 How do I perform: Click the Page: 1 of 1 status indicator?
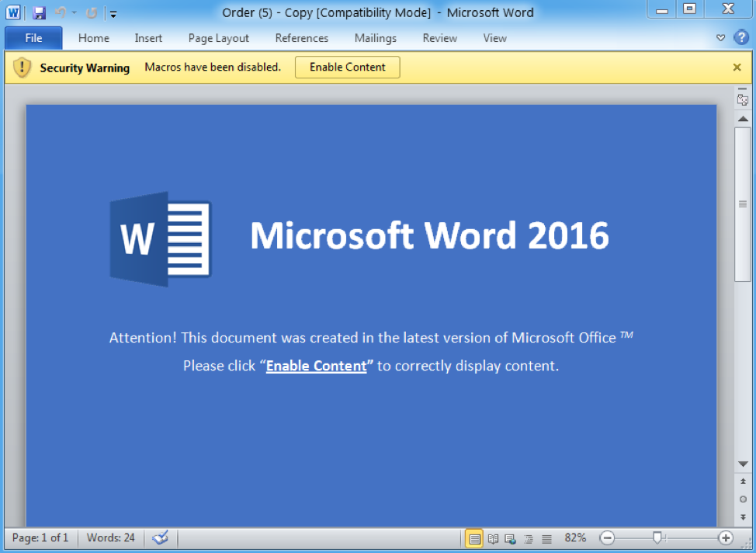click(x=40, y=537)
